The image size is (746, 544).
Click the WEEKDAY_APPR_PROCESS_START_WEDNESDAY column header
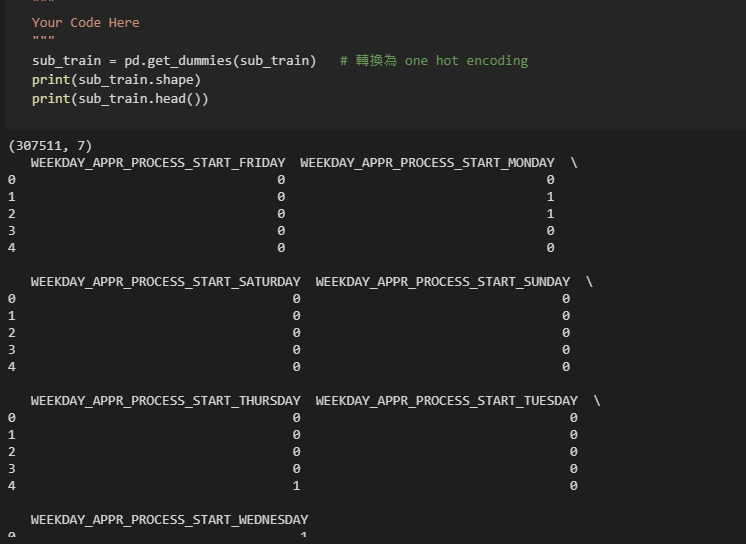pos(169,519)
